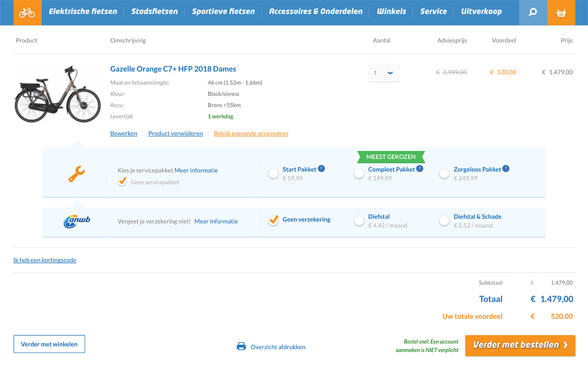The height and width of the screenshot is (373, 588).
Task: Choose Diefstal insurance radio button
Action: (359, 221)
